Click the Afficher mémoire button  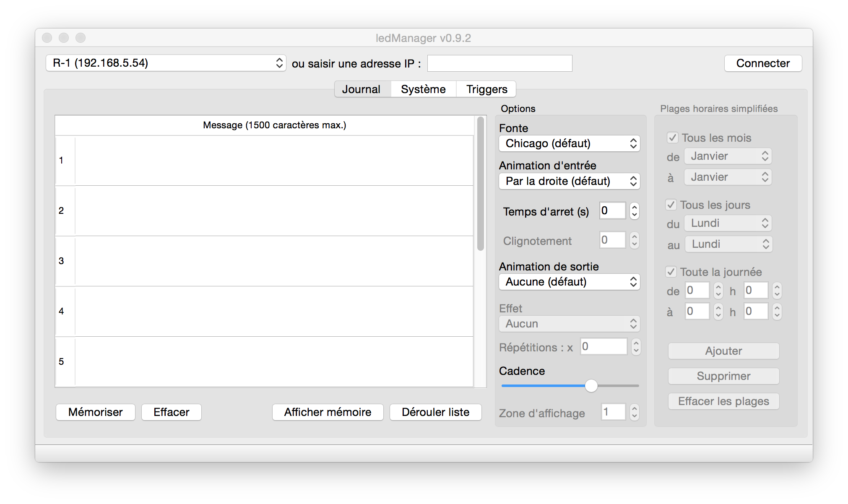pyautogui.click(x=328, y=412)
